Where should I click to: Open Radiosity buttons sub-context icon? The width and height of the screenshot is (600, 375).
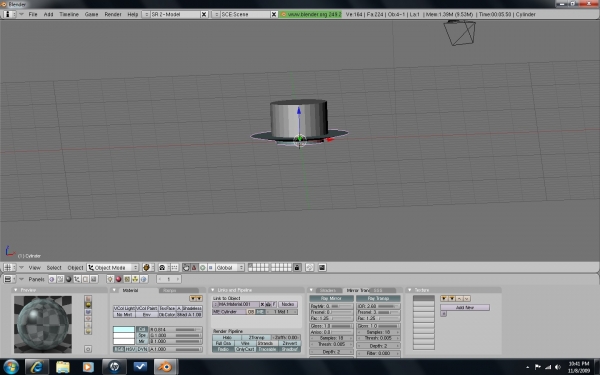pyautogui.click(x=135, y=279)
